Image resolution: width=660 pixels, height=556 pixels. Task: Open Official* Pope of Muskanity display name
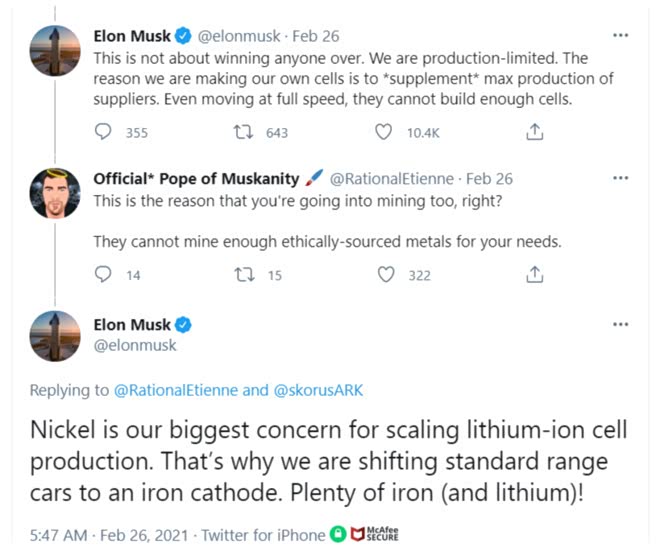pyautogui.click(x=195, y=178)
